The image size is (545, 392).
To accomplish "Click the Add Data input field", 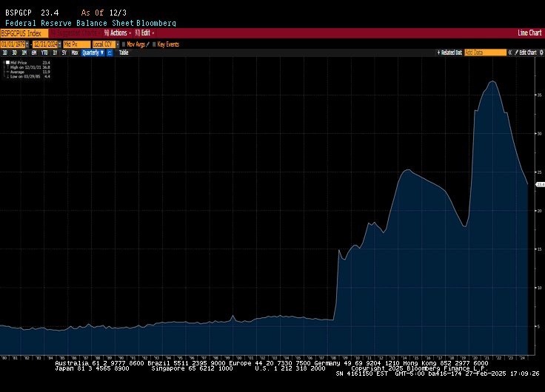I will tap(485, 53).
